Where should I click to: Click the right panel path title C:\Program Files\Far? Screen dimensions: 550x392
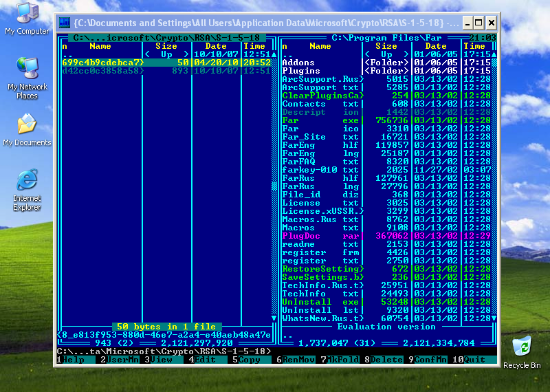click(386, 38)
